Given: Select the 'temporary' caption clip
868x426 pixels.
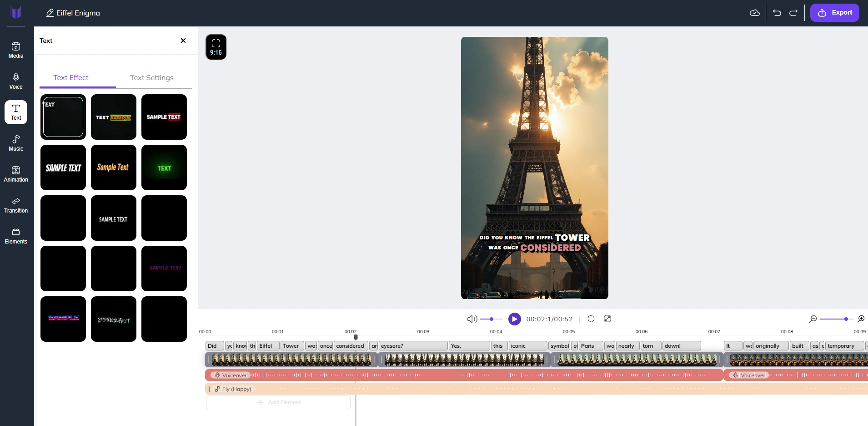Looking at the screenshot, I should 844,346.
